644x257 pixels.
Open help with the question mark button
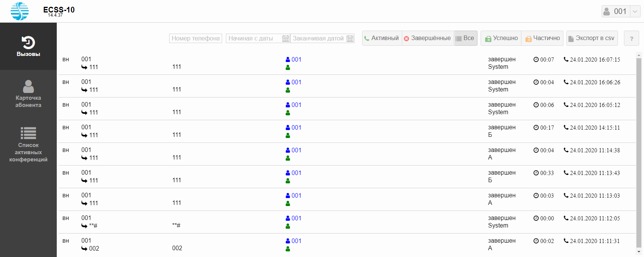coord(631,38)
